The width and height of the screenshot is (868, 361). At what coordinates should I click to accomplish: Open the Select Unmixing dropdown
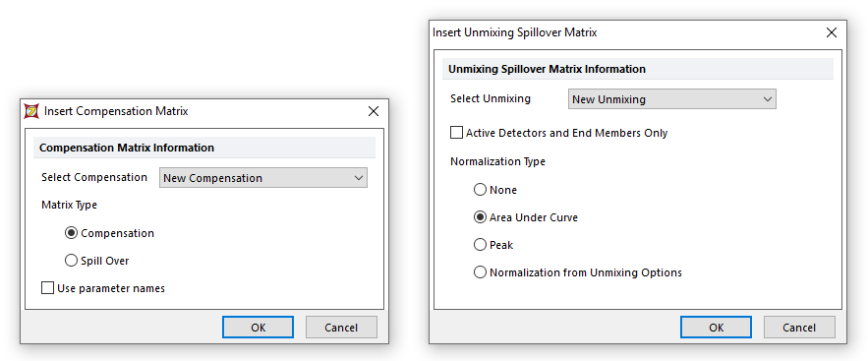[x=672, y=99]
